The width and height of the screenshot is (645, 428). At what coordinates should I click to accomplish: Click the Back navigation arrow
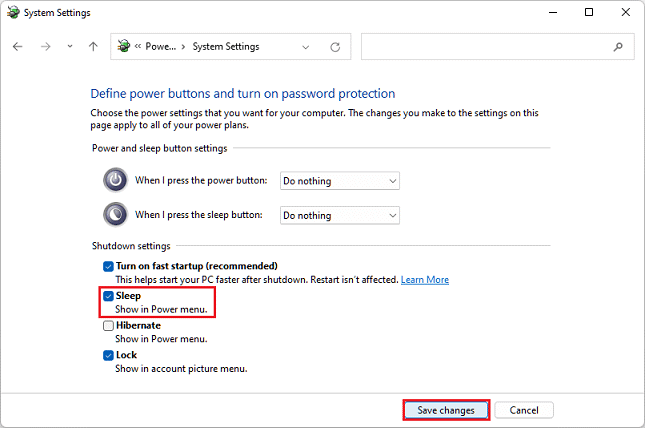click(x=18, y=47)
